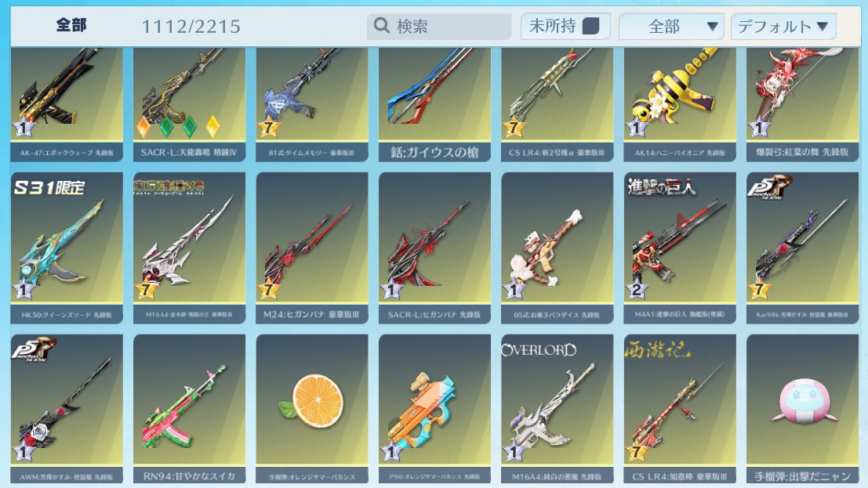
Task: Select the 西遊記 CS LR4 sniper skin
Action: (x=680, y=408)
